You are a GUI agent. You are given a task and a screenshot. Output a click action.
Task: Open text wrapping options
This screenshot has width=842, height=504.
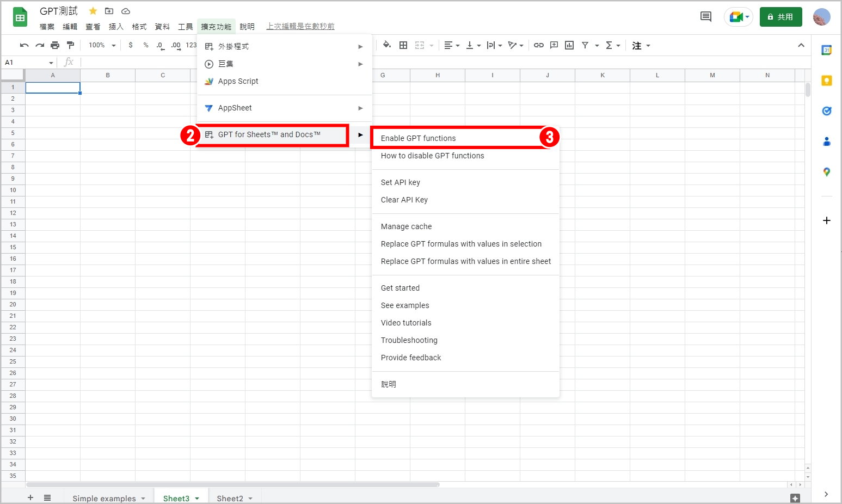coord(494,45)
